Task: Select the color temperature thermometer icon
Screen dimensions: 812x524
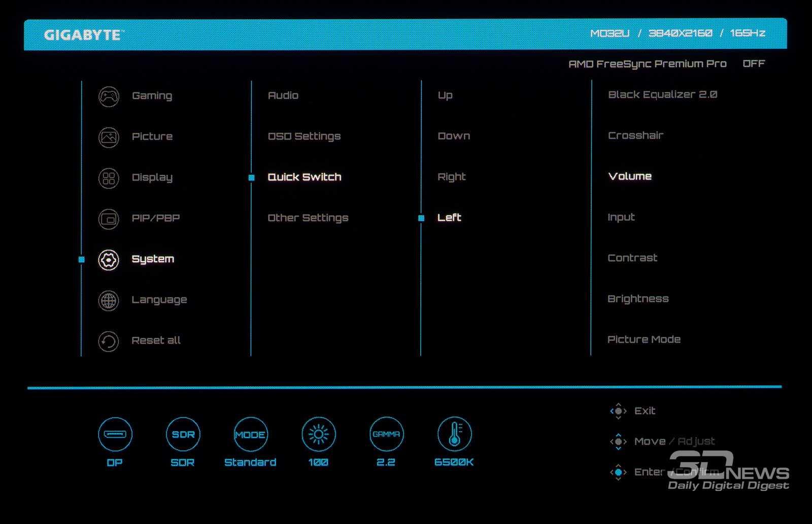Action: point(455,434)
